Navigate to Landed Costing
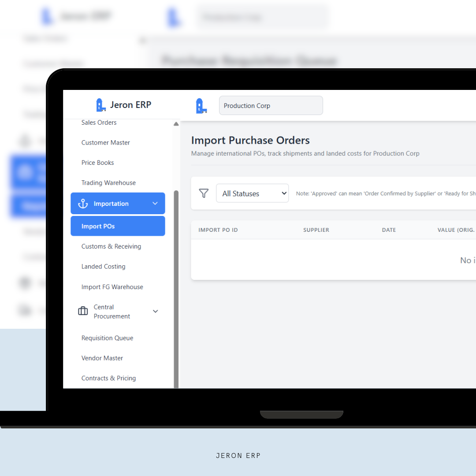Viewport: 476px width, 476px height. coord(103,266)
